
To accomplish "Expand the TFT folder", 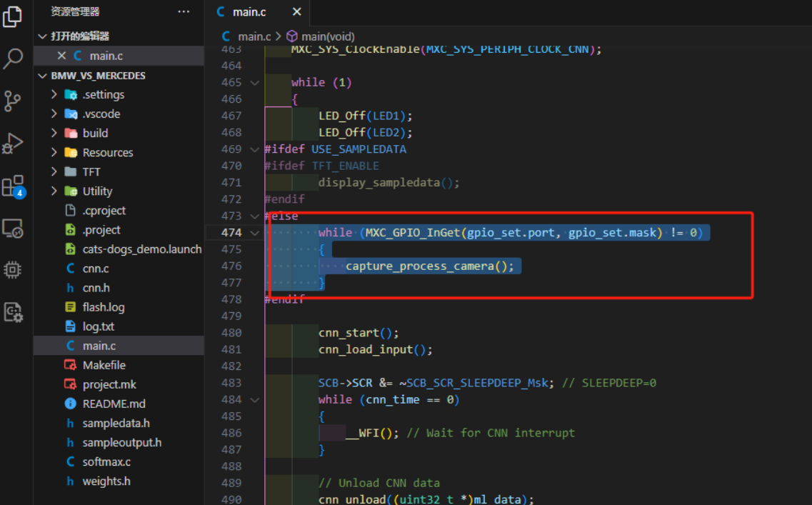I will click(54, 171).
